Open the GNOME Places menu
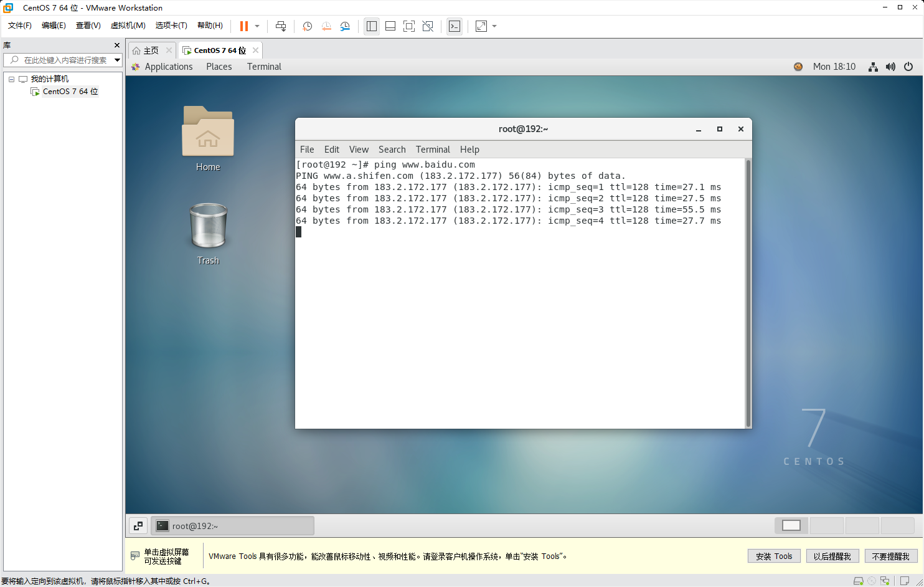 click(x=219, y=67)
